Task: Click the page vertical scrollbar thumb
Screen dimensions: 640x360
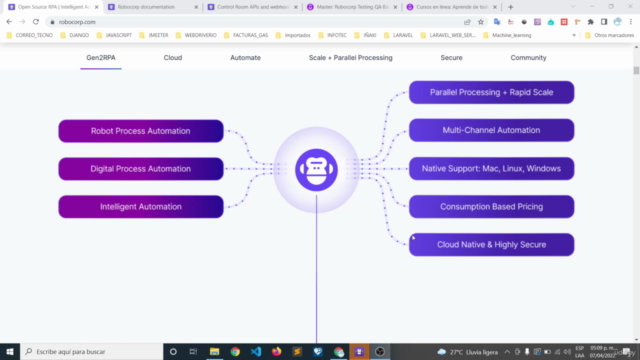Action: (636, 70)
